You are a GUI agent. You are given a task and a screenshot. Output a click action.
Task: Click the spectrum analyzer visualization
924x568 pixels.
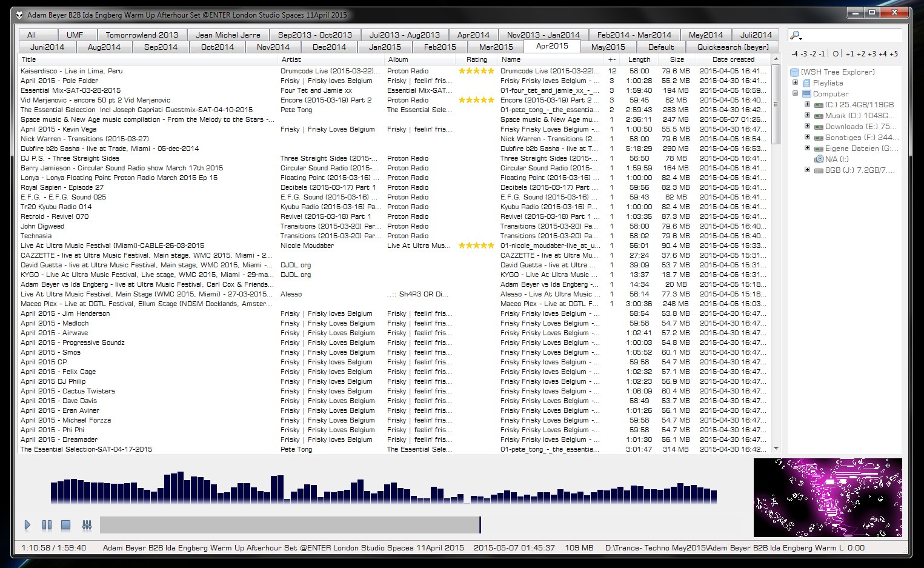[x=384, y=487]
